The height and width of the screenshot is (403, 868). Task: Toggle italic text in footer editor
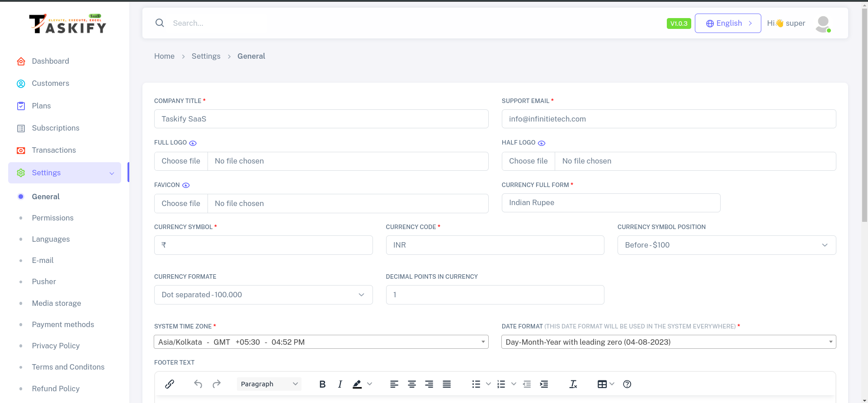pyautogui.click(x=340, y=384)
